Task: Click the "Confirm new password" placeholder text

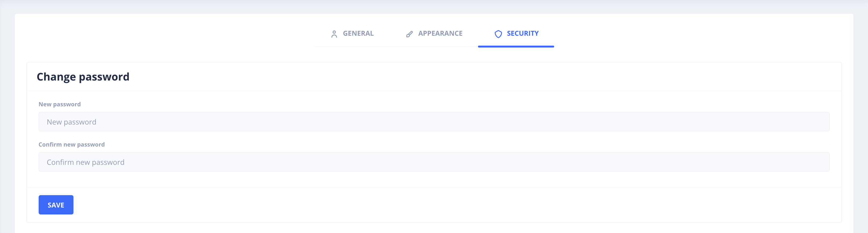Action: click(86, 162)
